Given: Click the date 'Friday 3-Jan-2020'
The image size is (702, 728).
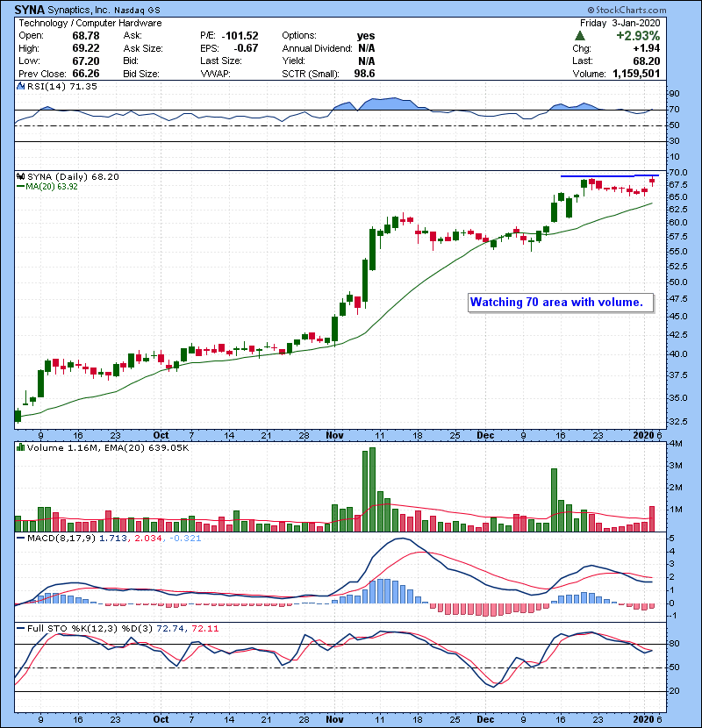Looking at the screenshot, I should tap(620, 23).
